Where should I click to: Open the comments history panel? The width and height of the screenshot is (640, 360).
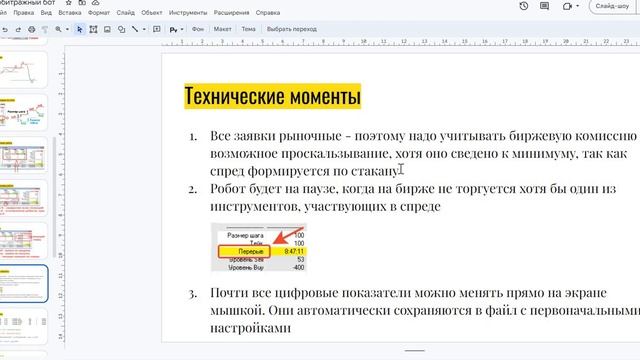tap(544, 6)
